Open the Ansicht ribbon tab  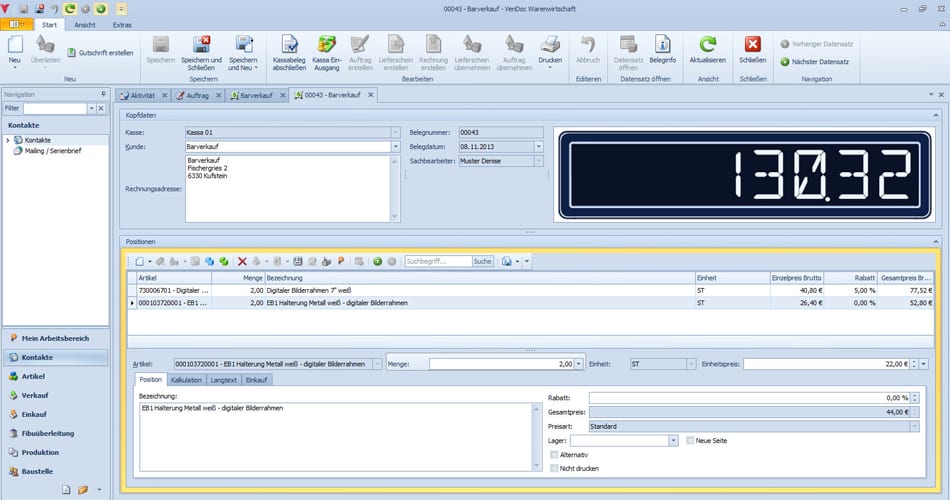(x=85, y=24)
